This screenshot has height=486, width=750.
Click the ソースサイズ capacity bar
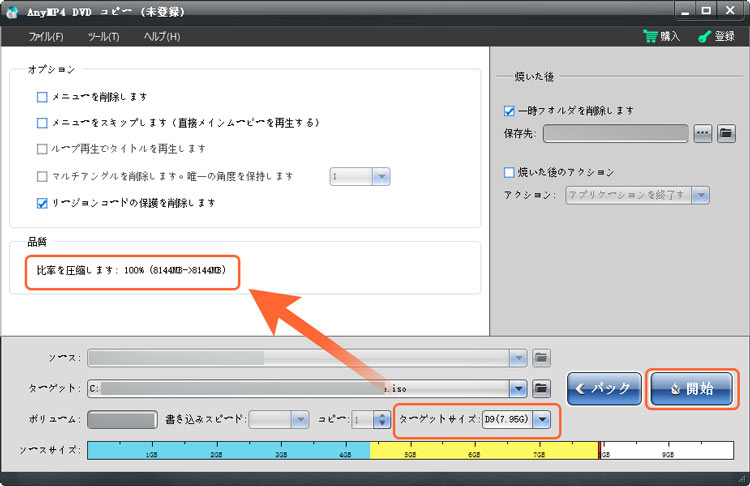(410, 450)
